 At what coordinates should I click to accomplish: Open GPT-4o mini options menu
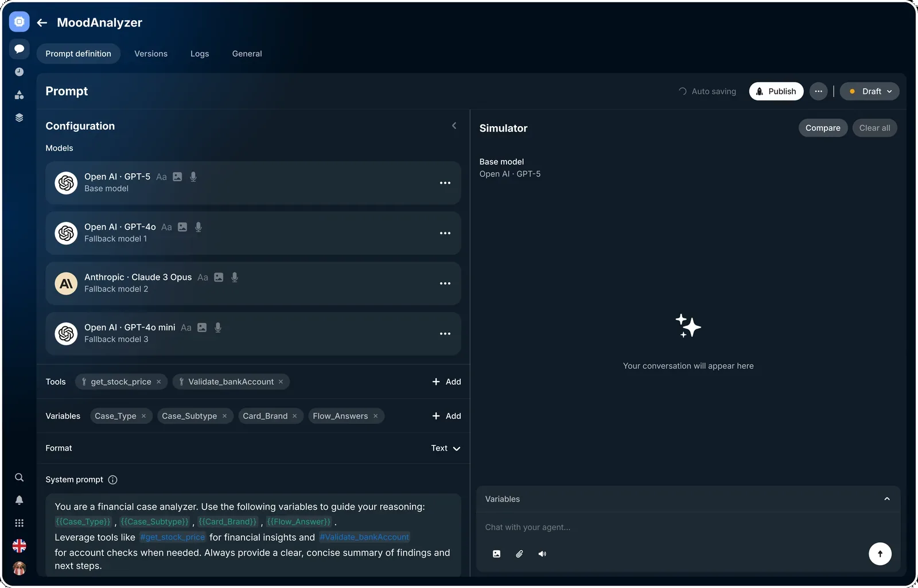pyautogui.click(x=445, y=334)
